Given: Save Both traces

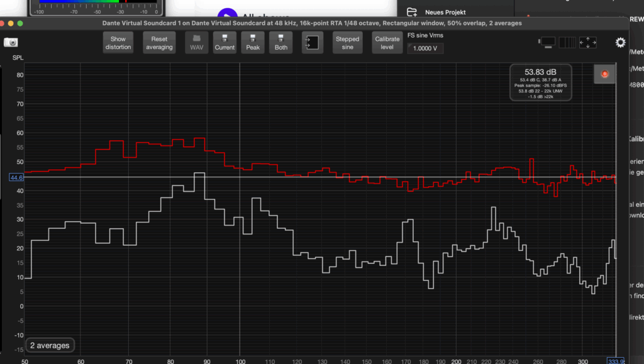Looking at the screenshot, I should point(281,42).
